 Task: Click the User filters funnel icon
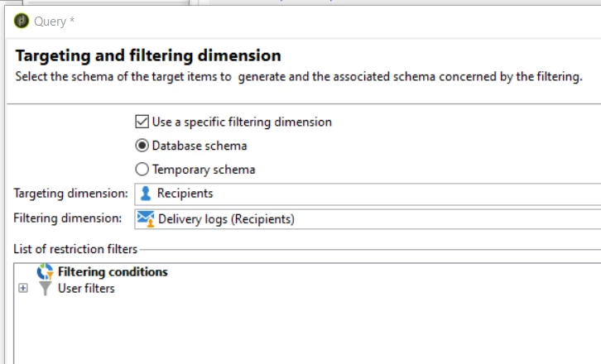click(46, 289)
